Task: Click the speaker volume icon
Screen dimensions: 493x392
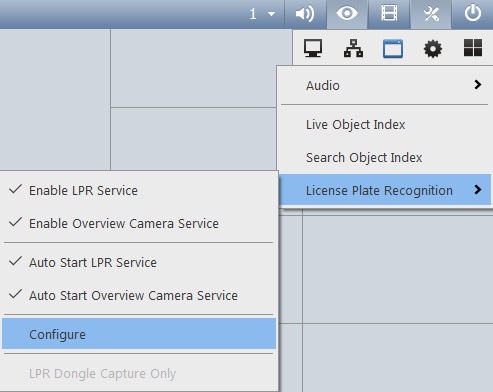Action: (305, 14)
